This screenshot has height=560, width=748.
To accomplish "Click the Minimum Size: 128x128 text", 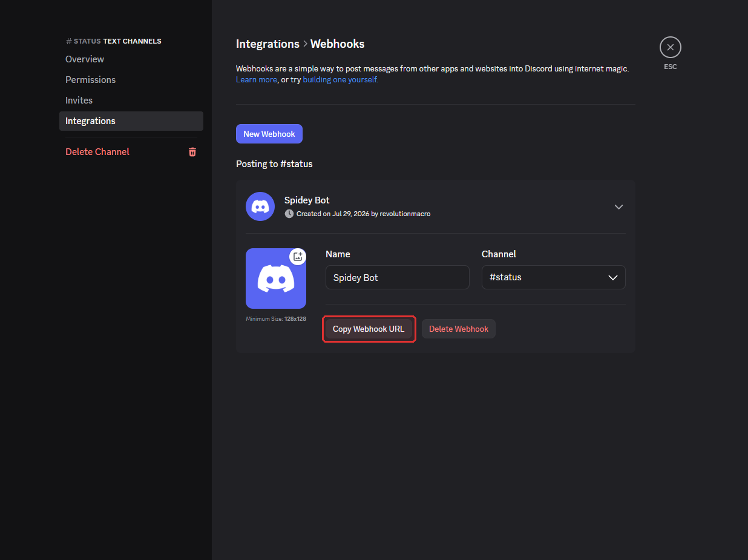I will click(276, 319).
